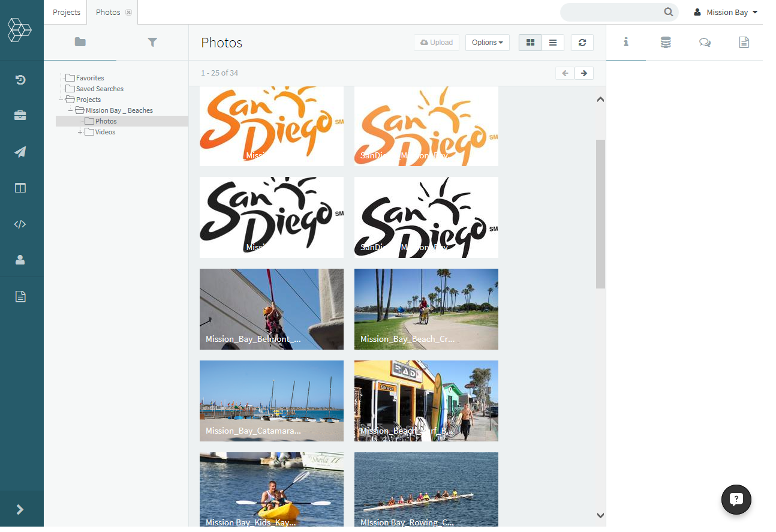Click scrollbar down arrow
Image resolution: width=776 pixels, height=532 pixels.
click(600, 515)
